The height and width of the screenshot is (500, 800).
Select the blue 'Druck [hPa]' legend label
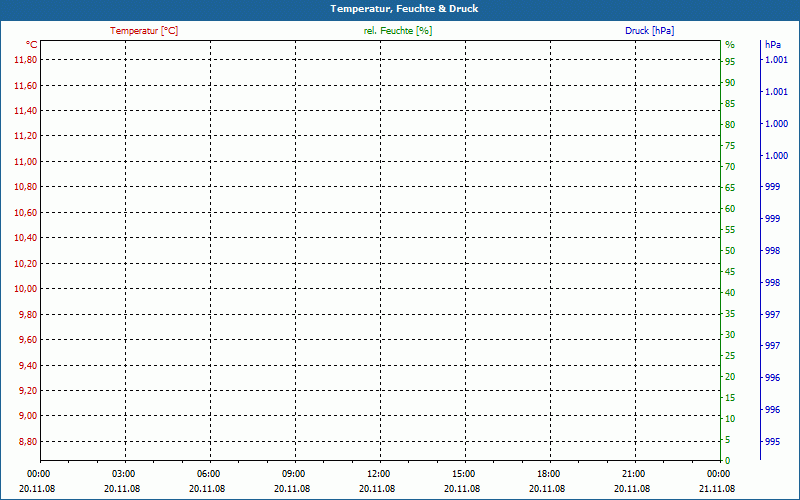point(649,31)
